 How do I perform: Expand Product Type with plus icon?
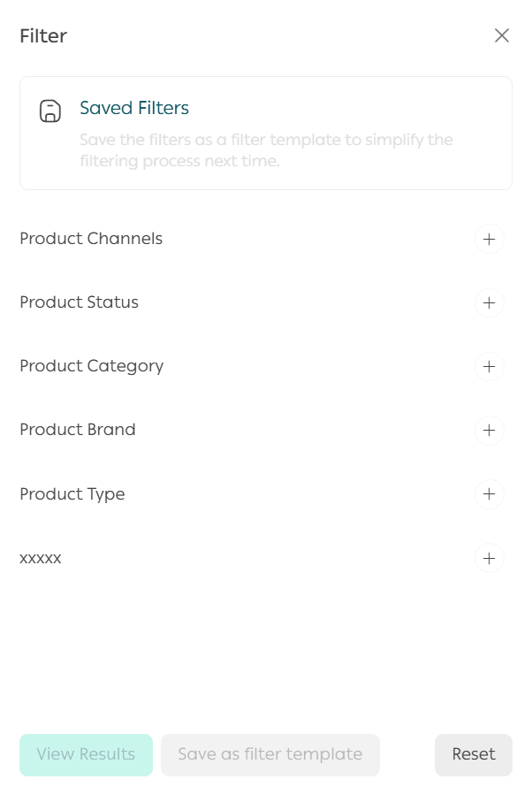click(489, 494)
